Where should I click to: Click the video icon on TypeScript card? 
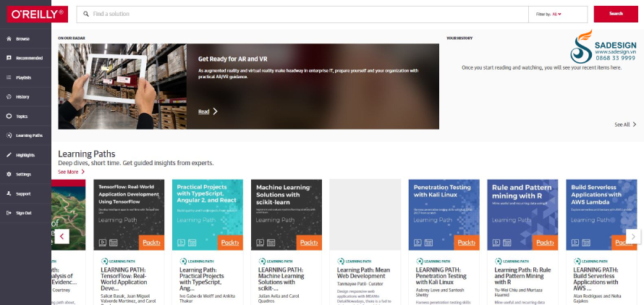pyautogui.click(x=181, y=243)
